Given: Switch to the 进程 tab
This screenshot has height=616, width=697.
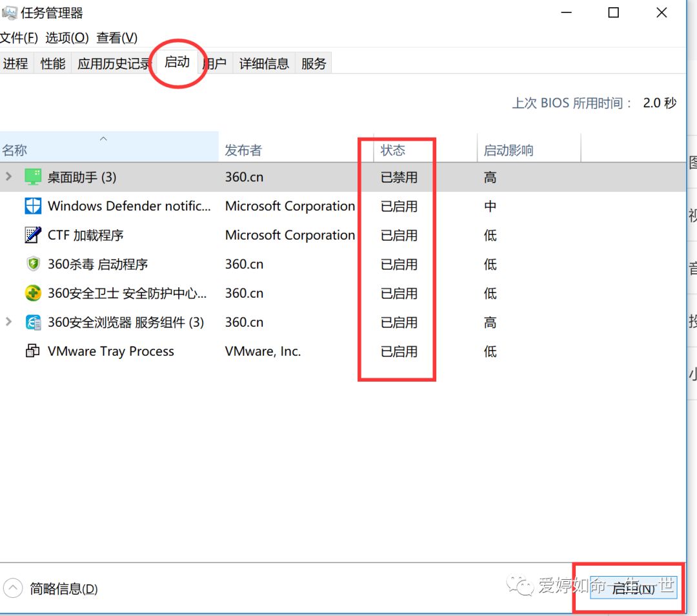Looking at the screenshot, I should pos(15,63).
